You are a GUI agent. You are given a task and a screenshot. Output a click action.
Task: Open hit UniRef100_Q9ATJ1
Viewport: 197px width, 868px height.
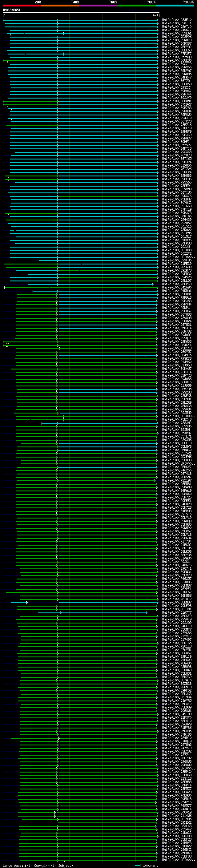(176, 23)
